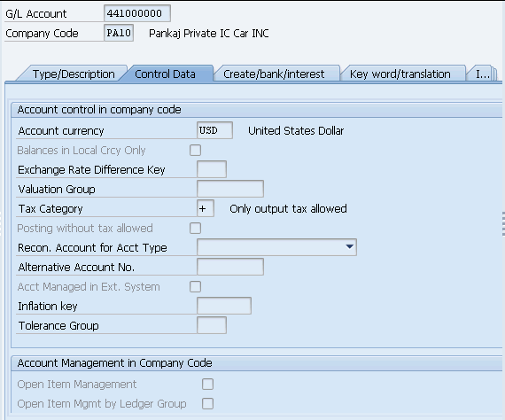Click the 'Recon. Account for Acct Type' label

click(92, 248)
